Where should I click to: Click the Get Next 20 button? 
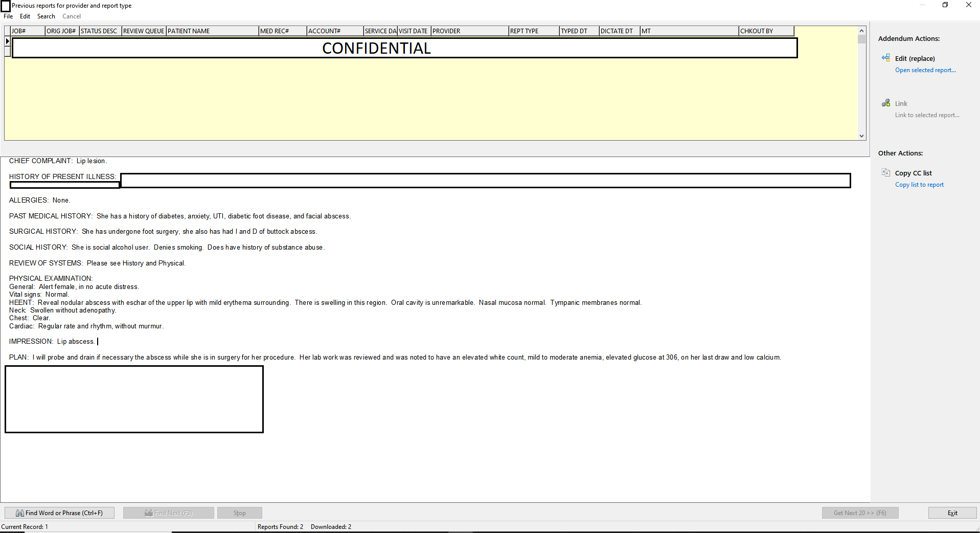coord(860,513)
